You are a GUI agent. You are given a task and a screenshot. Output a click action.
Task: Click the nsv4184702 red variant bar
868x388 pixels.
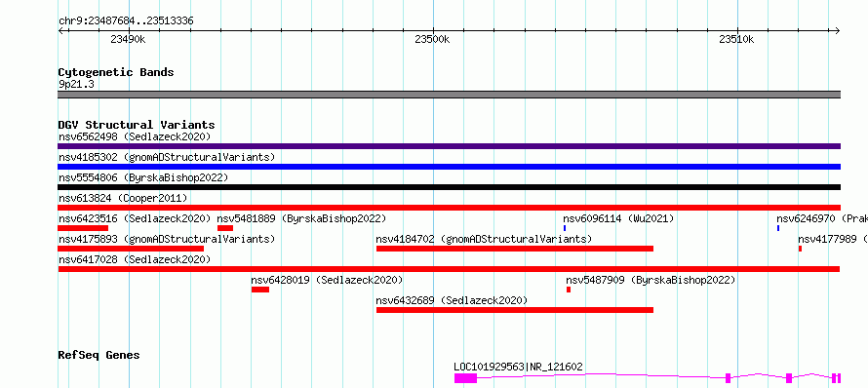tap(515, 249)
